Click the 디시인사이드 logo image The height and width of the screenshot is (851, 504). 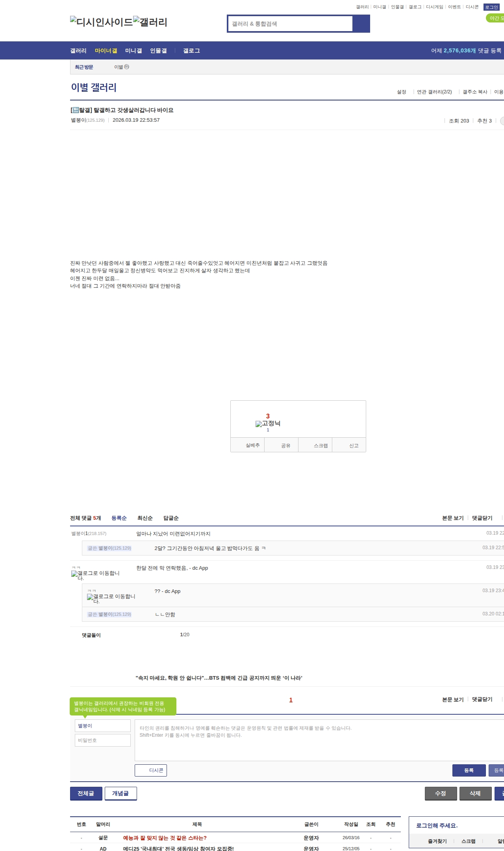(101, 22)
